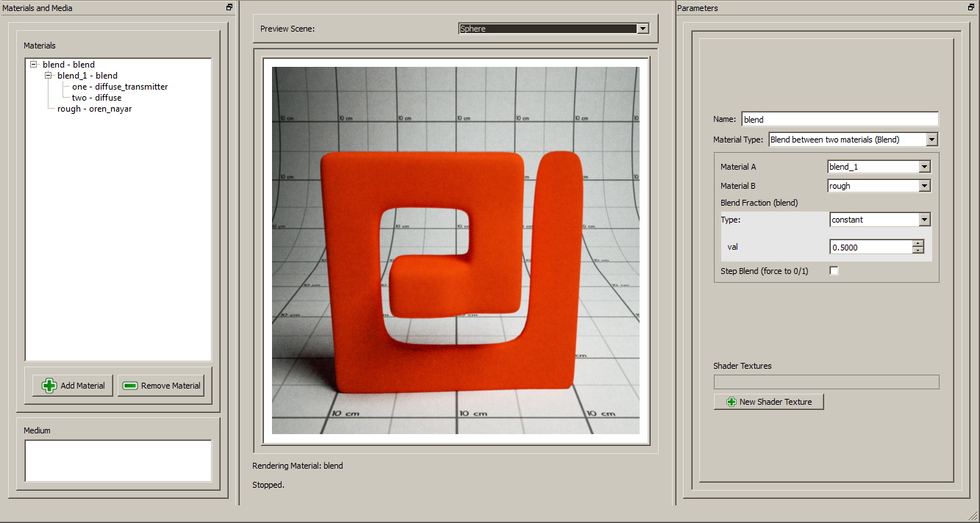Click the material Name text field
Screen dimensions: 980x523
tap(839, 119)
